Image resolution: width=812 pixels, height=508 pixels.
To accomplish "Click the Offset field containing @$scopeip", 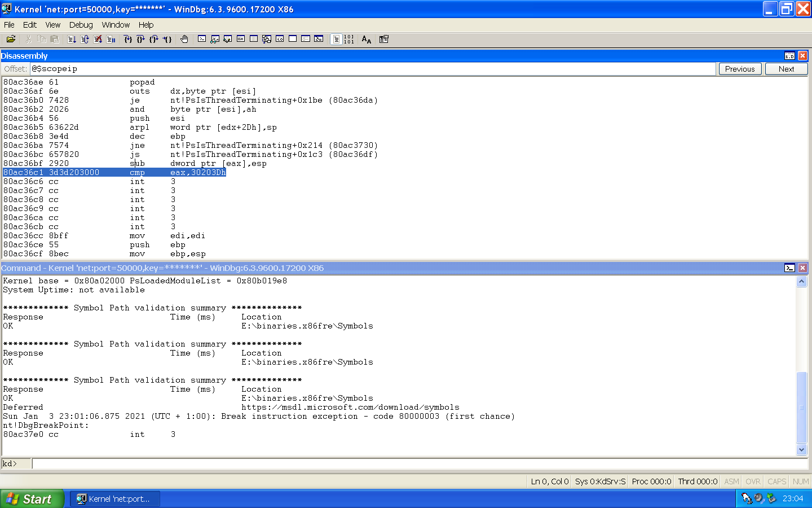I will tap(373, 69).
